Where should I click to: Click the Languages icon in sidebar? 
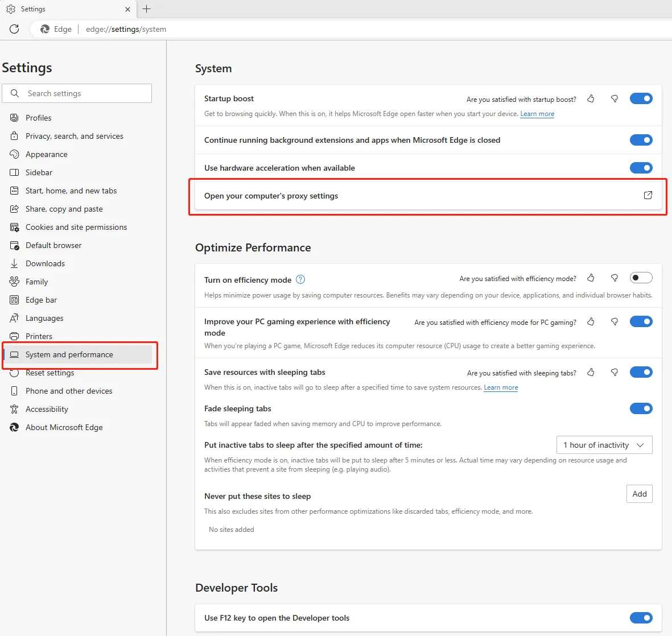tap(14, 318)
